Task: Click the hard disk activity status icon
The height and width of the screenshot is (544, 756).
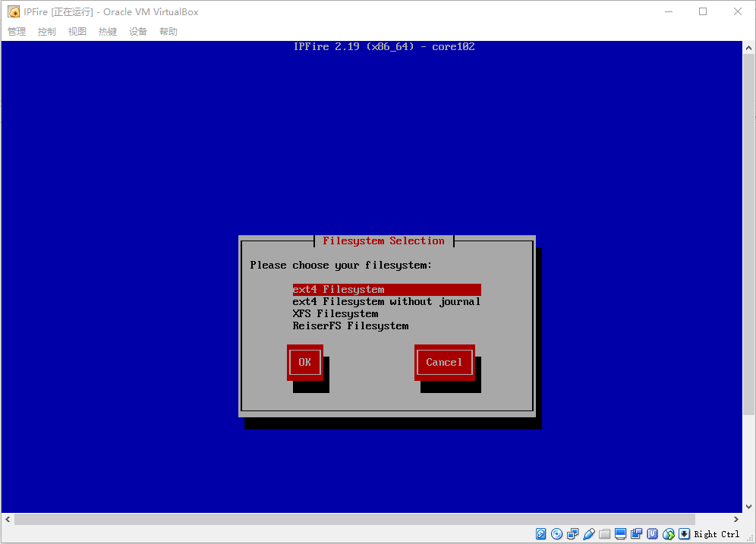Action: click(x=541, y=534)
